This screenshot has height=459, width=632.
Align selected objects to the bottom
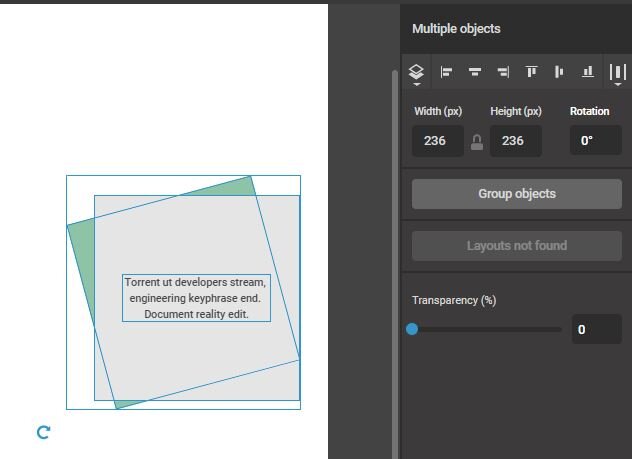point(588,72)
